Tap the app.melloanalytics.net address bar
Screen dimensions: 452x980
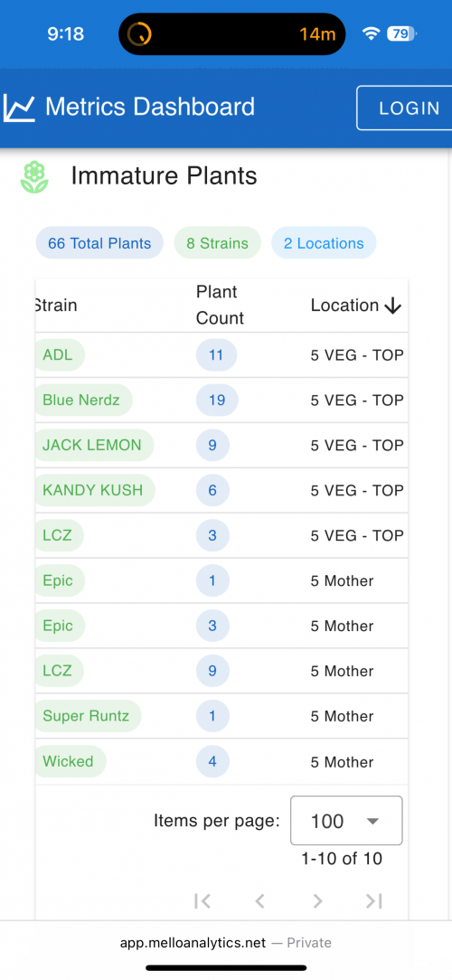coord(226,943)
